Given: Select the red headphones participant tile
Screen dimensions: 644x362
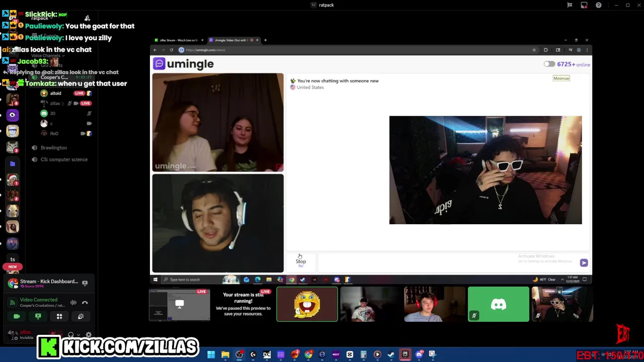Looking at the screenshot, I should point(435,304).
